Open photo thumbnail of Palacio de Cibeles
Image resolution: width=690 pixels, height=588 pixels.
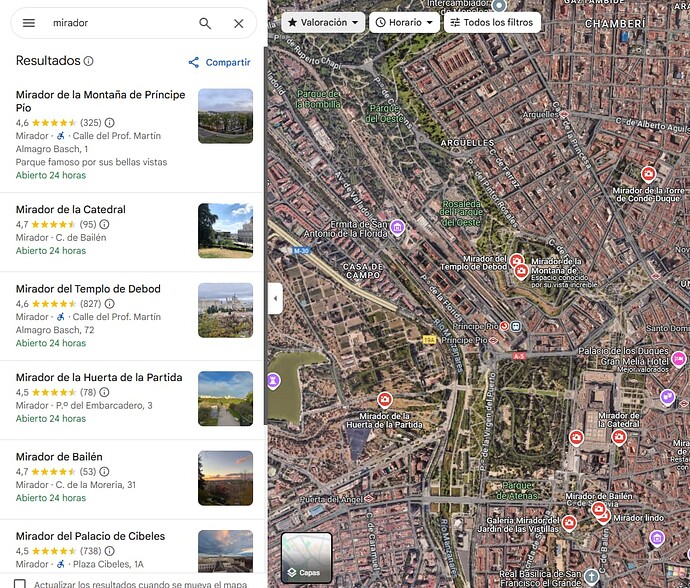pyautogui.click(x=225, y=551)
